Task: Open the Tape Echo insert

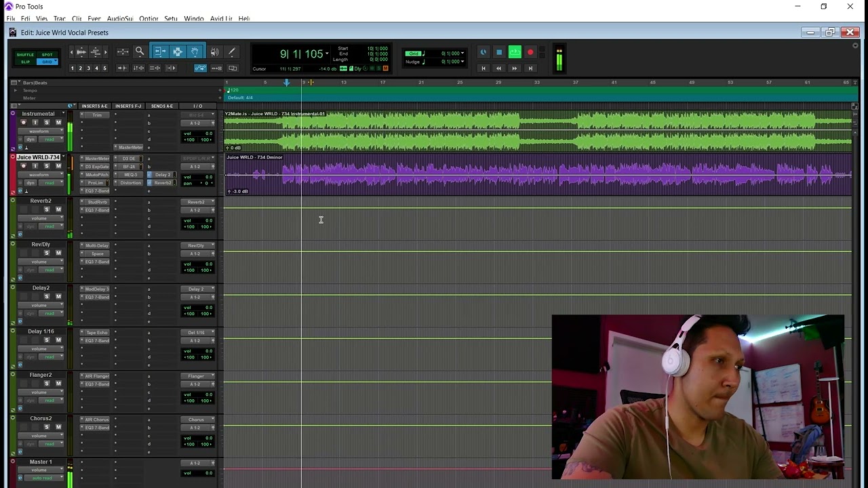Action: point(97,332)
